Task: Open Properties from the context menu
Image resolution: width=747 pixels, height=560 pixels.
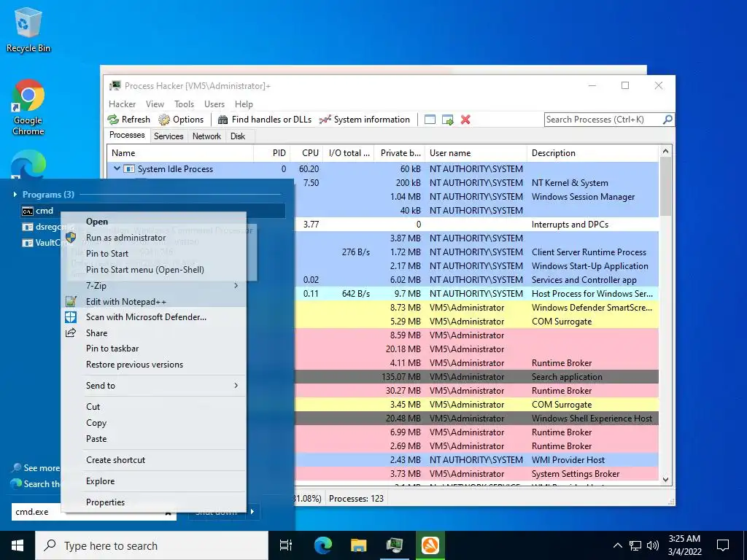Action: tap(105, 502)
